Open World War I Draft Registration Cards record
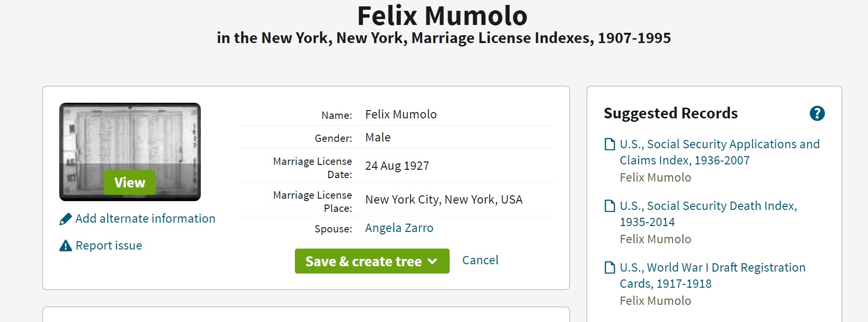868x322 pixels. coord(712,276)
